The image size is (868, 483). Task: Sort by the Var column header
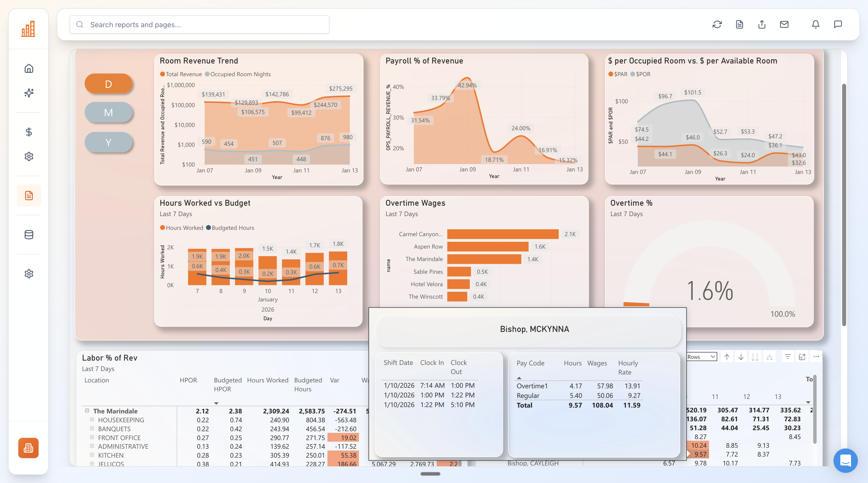(x=334, y=380)
